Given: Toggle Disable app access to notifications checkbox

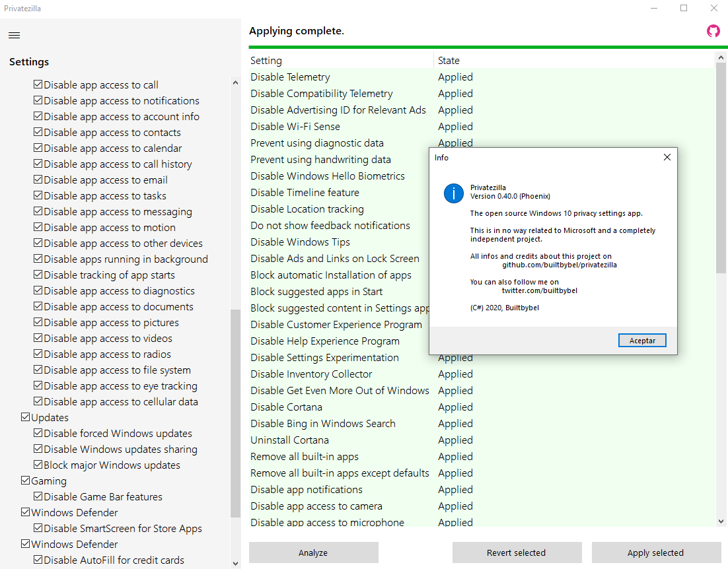Looking at the screenshot, I should click(x=38, y=100).
